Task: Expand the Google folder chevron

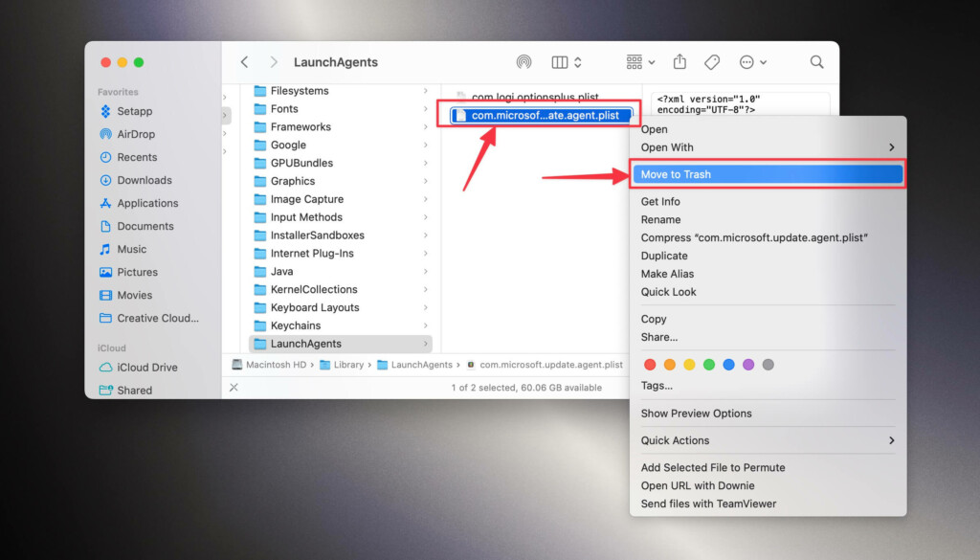Action: pos(426,145)
